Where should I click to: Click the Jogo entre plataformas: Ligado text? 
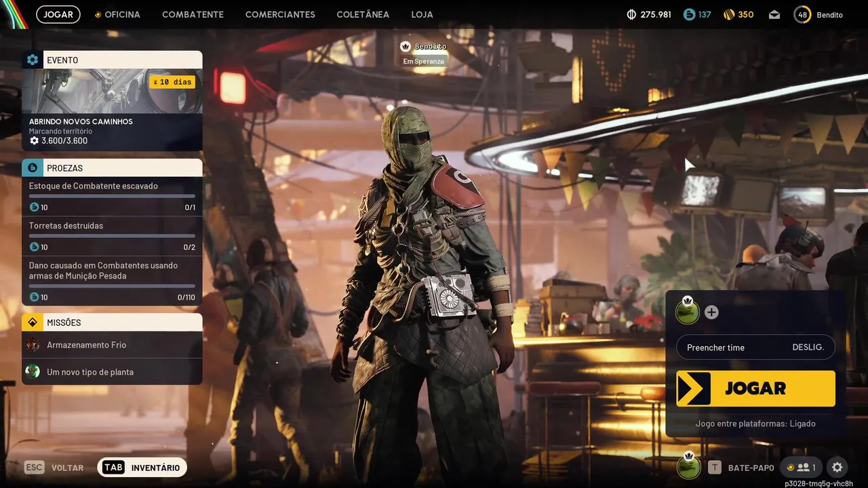point(755,424)
